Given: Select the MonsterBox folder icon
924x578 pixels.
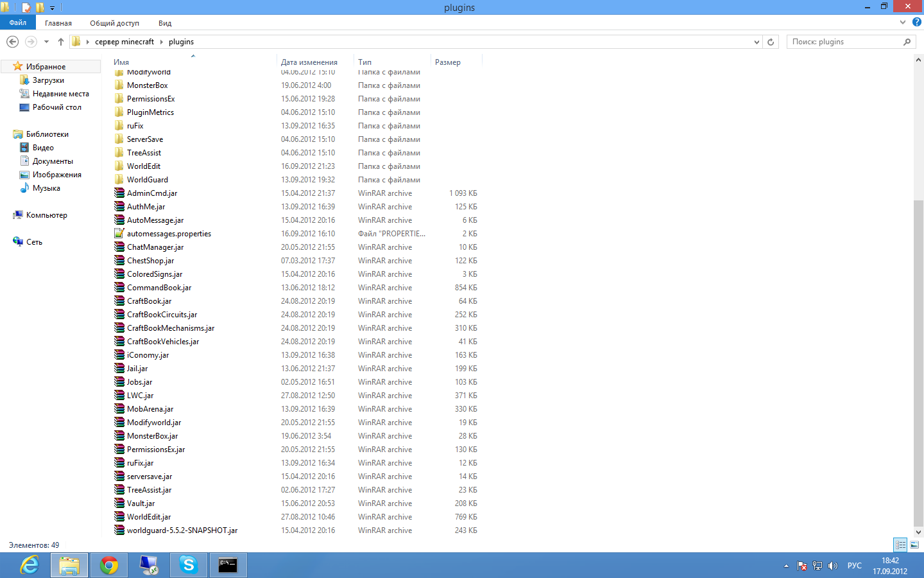Looking at the screenshot, I should (119, 85).
